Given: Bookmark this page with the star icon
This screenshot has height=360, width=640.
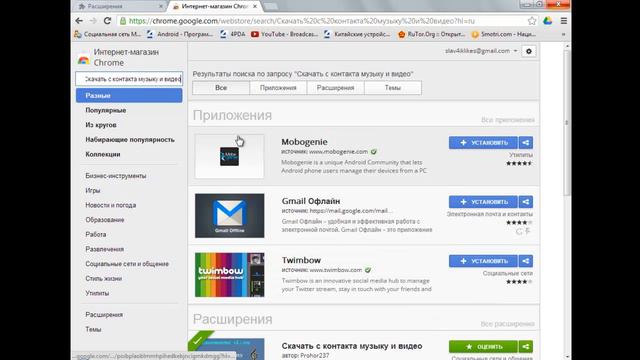Looking at the screenshot, I should pyautogui.click(x=532, y=21).
